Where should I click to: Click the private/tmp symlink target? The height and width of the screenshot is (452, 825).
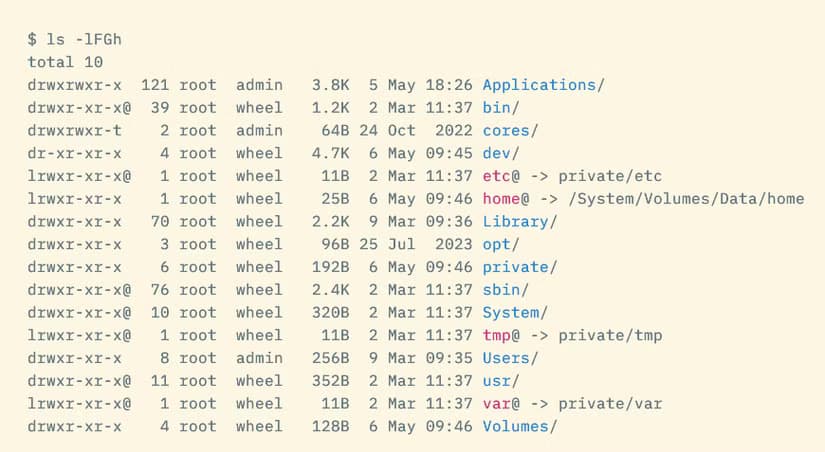610,335
